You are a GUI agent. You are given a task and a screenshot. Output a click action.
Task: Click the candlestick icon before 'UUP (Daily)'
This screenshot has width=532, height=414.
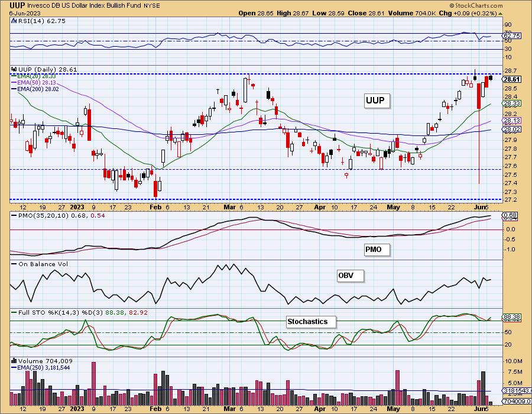(x=14, y=69)
